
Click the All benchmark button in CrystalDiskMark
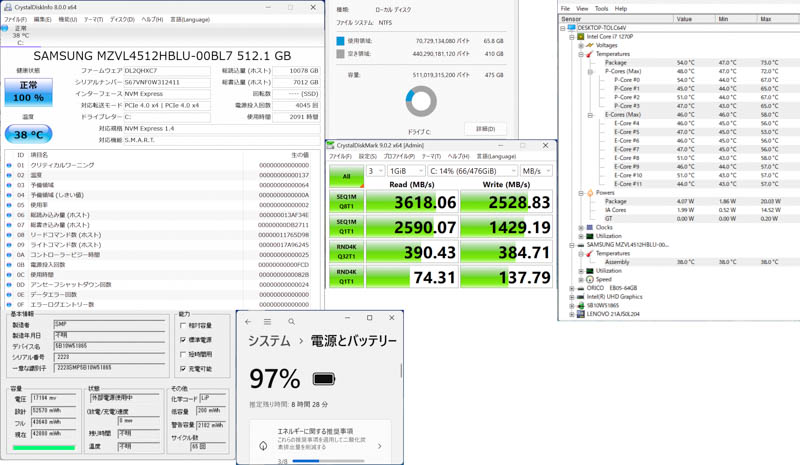tap(346, 177)
